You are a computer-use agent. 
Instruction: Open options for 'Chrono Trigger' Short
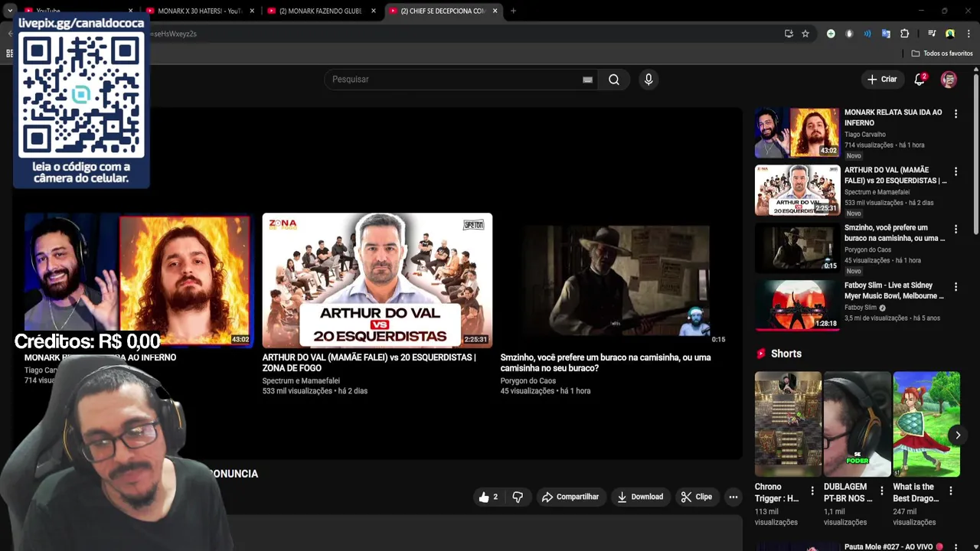[x=812, y=491]
